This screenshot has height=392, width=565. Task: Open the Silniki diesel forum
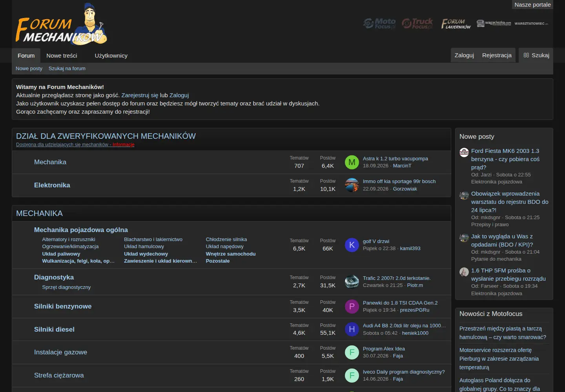coord(54,330)
